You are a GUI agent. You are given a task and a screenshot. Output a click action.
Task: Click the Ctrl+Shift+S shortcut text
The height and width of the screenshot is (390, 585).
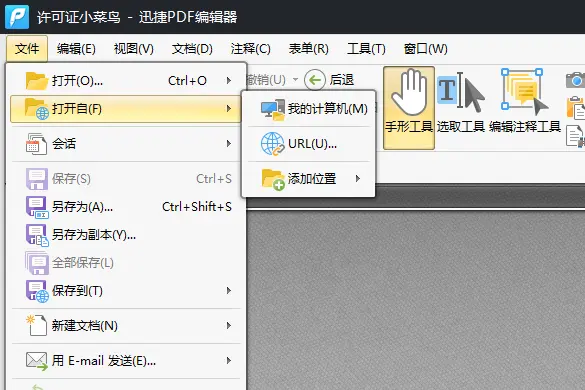pos(197,207)
